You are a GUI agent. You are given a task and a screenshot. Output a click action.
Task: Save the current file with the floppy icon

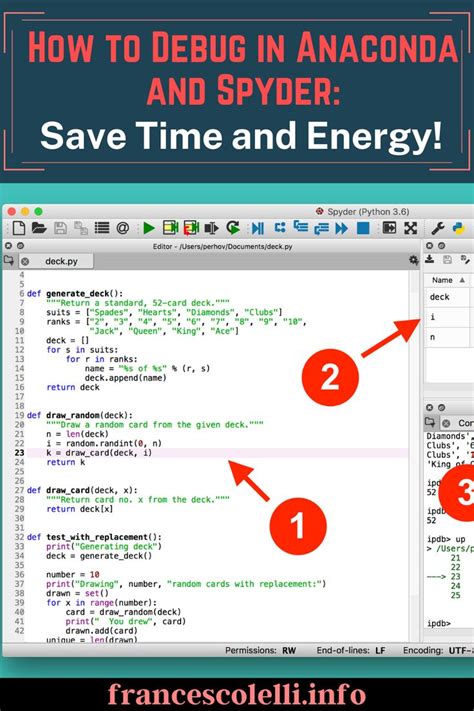60,228
